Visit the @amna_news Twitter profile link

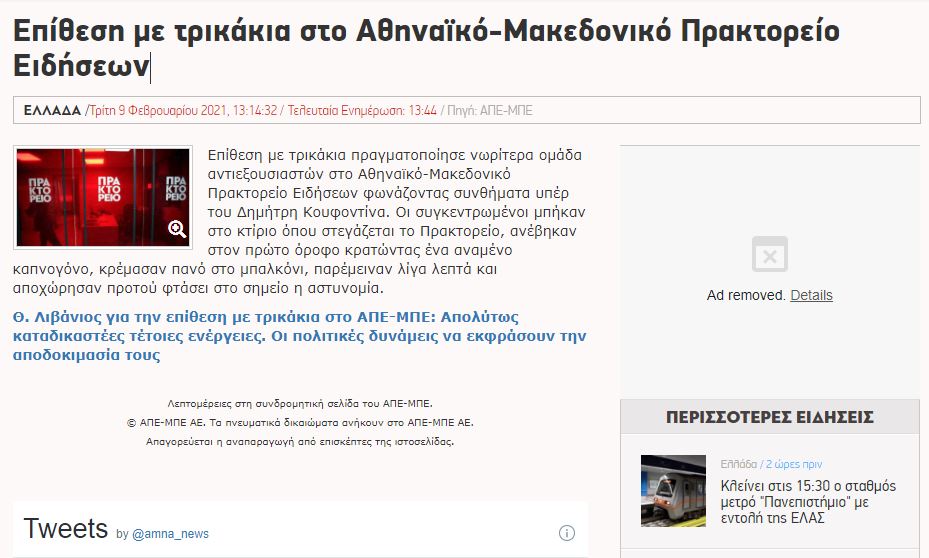click(x=170, y=534)
